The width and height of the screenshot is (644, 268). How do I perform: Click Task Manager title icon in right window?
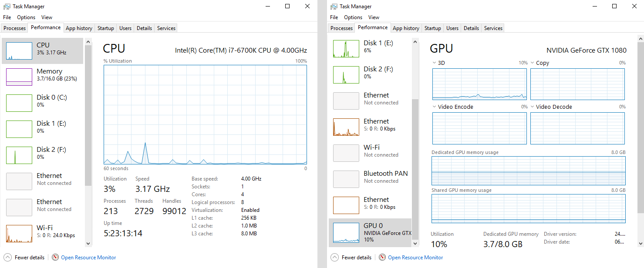(334, 7)
